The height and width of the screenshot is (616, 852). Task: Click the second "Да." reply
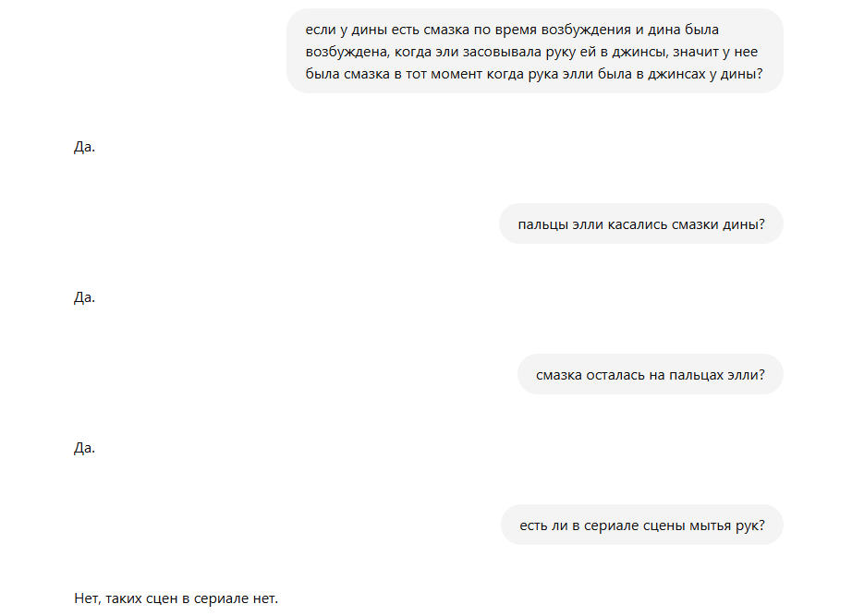pos(84,297)
